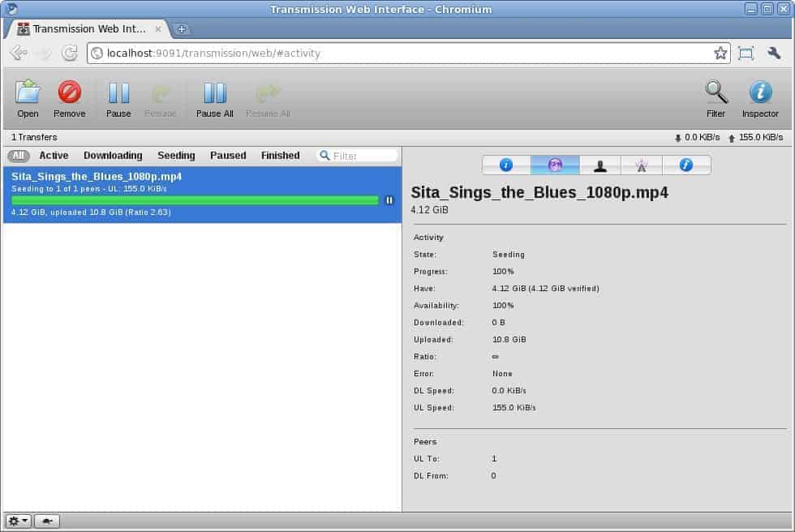The width and height of the screenshot is (795, 532).
Task: Enable turtle mode speed limit
Action: [x=46, y=521]
